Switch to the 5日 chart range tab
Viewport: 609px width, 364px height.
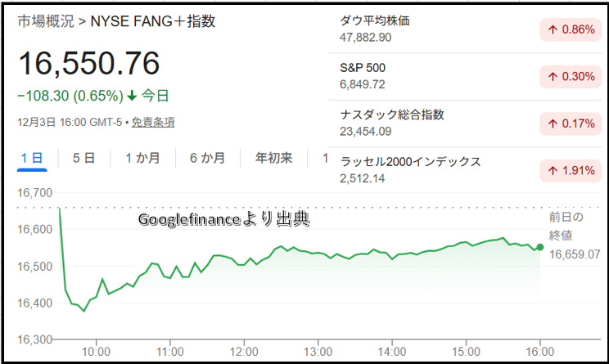[83, 158]
